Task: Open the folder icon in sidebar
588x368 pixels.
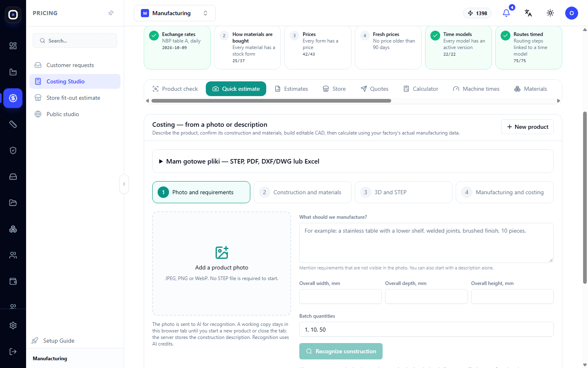Action: [x=13, y=203]
